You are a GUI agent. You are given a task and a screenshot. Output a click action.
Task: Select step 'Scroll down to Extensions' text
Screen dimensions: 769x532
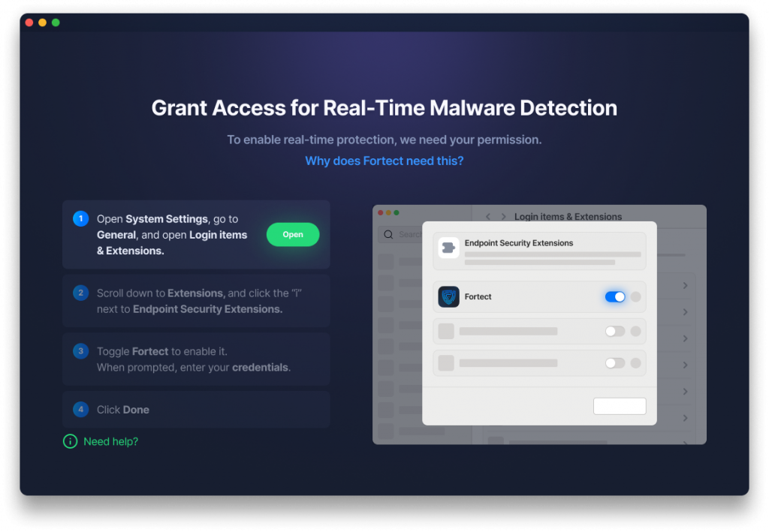(198, 301)
